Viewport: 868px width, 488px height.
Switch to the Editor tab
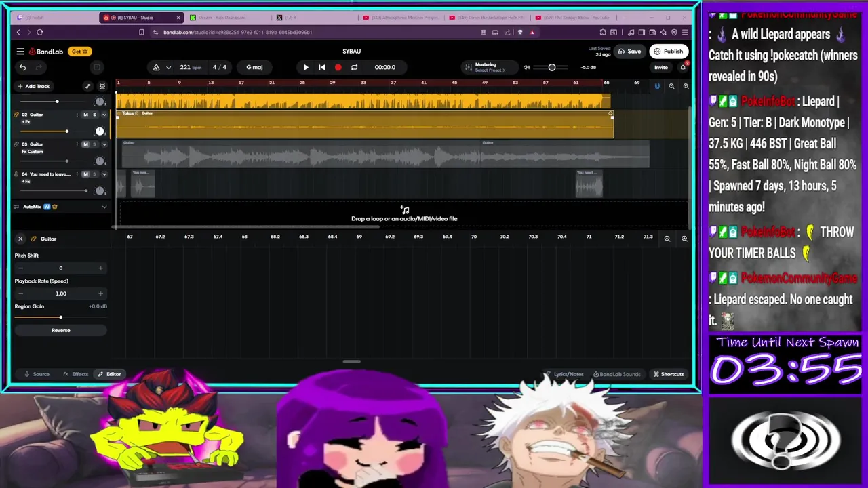tap(108, 374)
